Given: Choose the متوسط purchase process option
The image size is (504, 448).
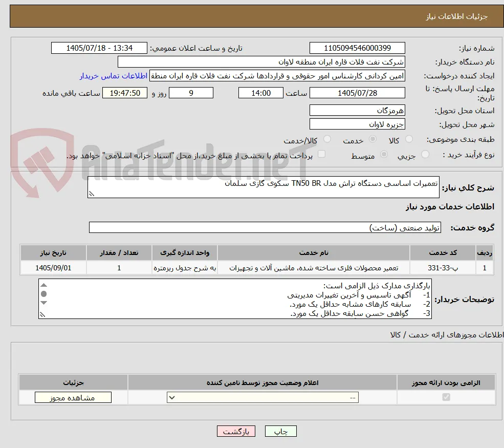Looking at the screenshot, I should (x=384, y=155).
